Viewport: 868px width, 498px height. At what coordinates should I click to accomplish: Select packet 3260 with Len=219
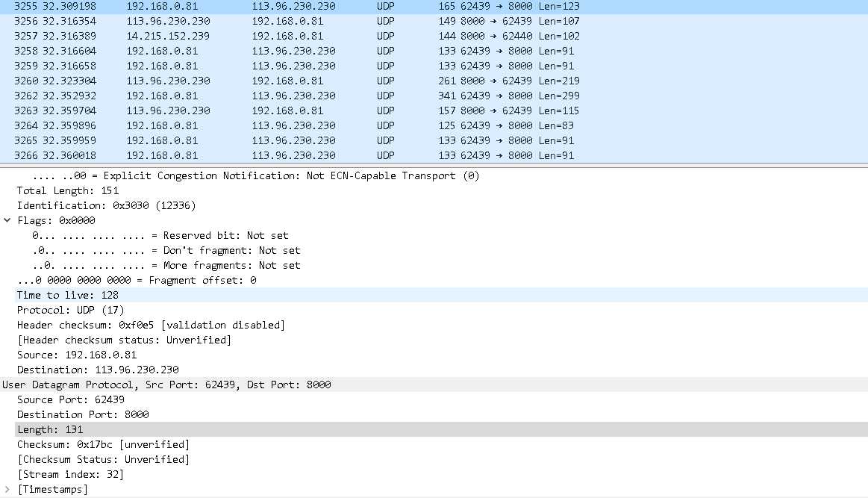click(434, 81)
